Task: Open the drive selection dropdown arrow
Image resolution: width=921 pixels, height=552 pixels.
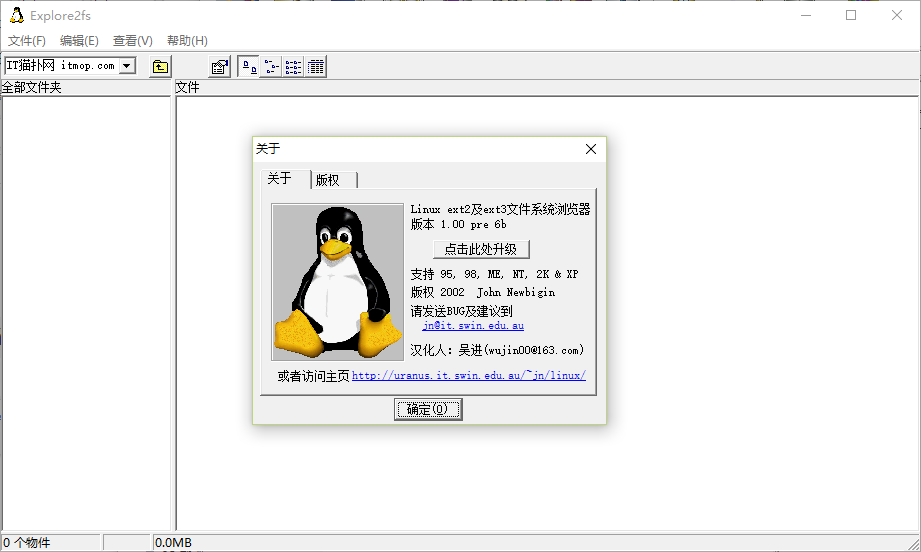Action: 127,66
